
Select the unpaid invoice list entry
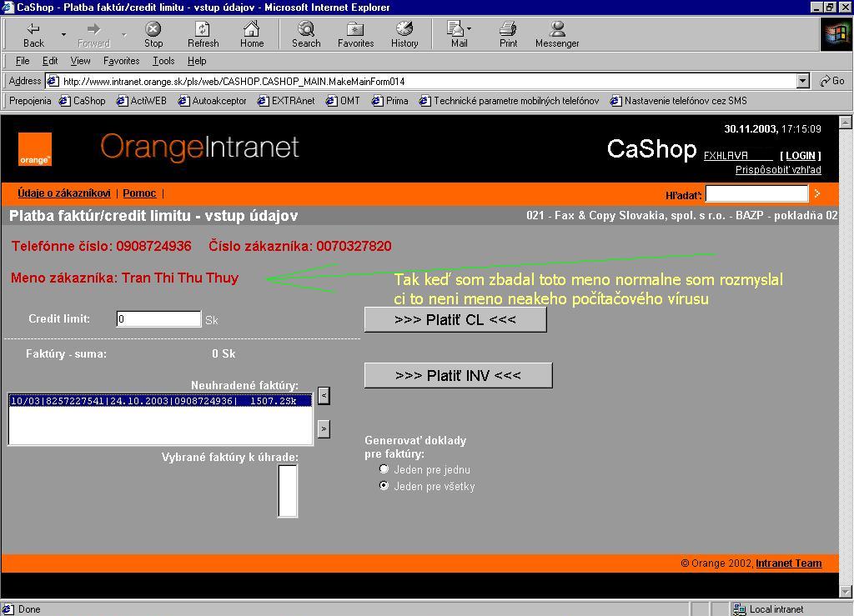[159, 401]
